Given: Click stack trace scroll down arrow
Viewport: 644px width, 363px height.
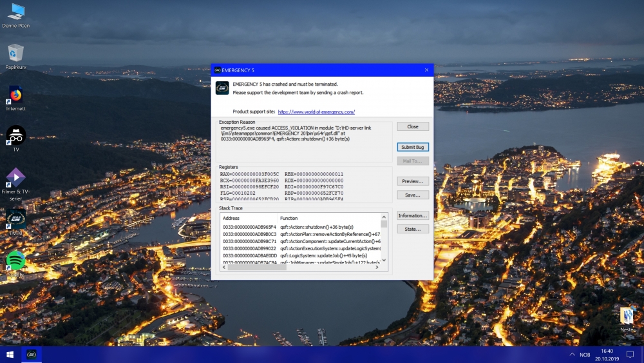Looking at the screenshot, I should [x=384, y=260].
